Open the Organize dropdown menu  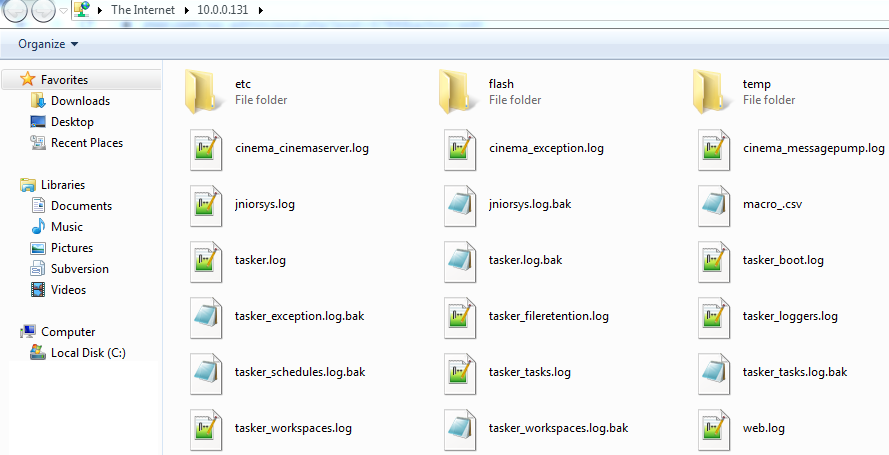48,44
